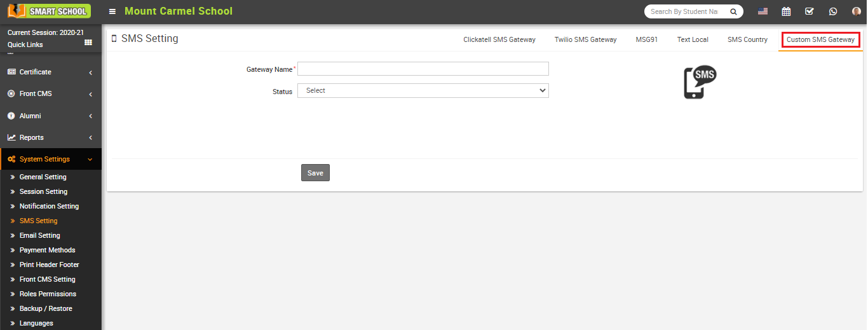The height and width of the screenshot is (330, 868).
Task: Click the Gateway Name text field
Action: coord(423,69)
